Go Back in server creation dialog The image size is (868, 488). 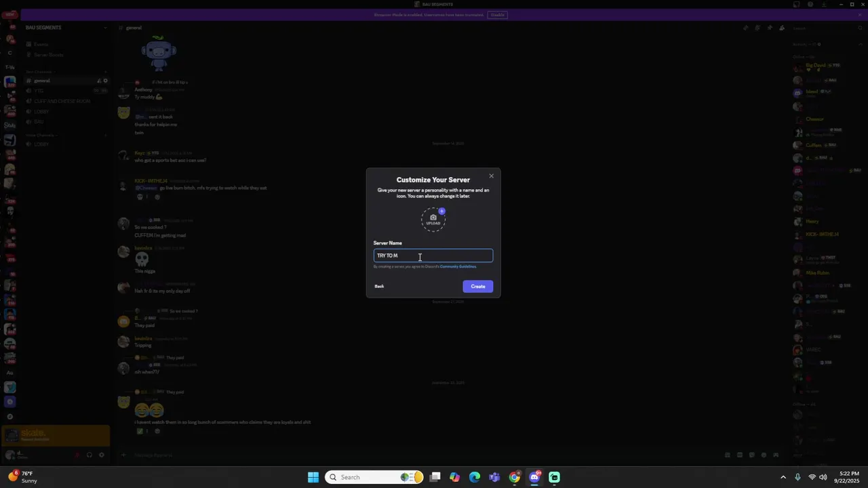coord(379,286)
